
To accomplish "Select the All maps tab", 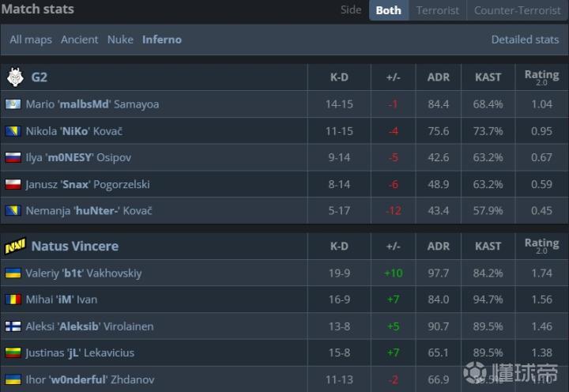I will (x=31, y=39).
